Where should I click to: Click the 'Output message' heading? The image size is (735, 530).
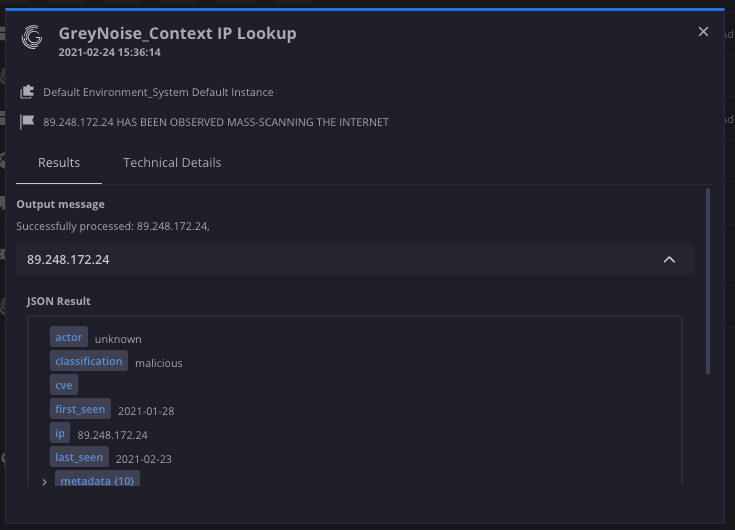tap(60, 204)
